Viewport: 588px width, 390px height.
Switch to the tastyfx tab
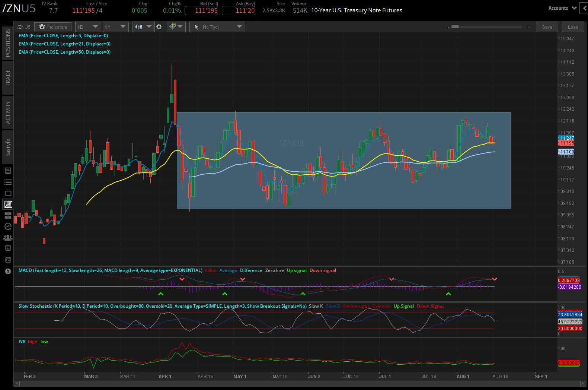click(x=8, y=147)
